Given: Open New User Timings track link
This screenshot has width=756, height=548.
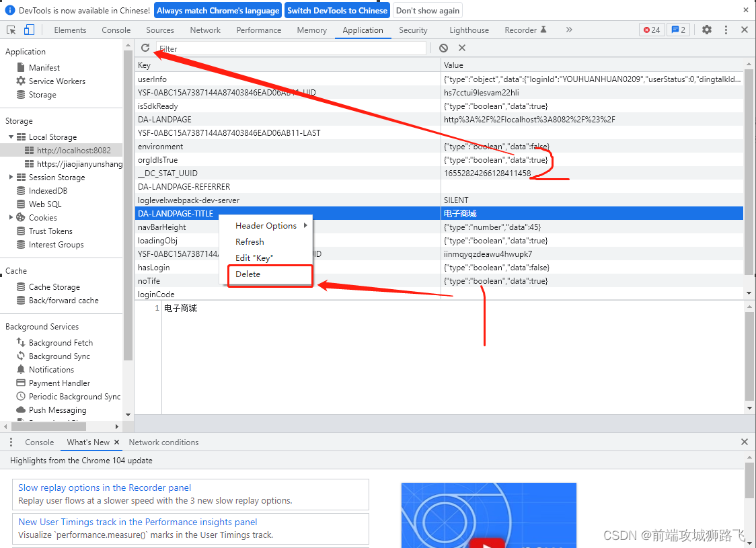Looking at the screenshot, I should [137, 522].
